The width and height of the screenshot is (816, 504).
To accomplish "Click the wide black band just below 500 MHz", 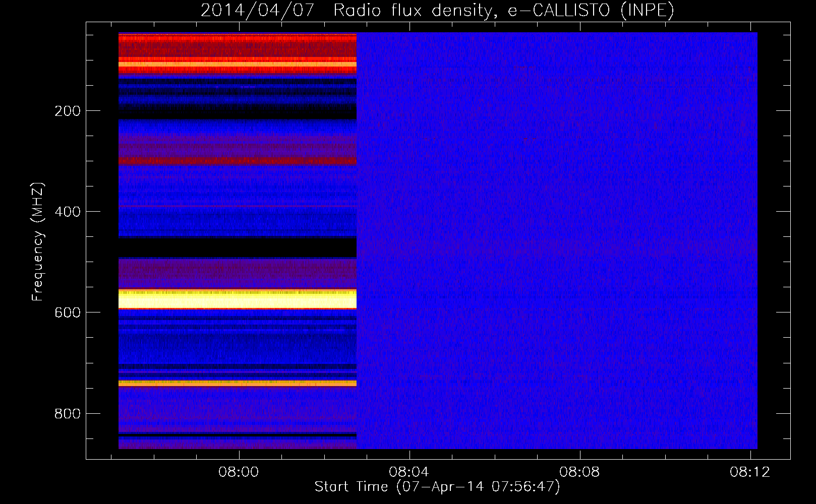I will point(238,247).
